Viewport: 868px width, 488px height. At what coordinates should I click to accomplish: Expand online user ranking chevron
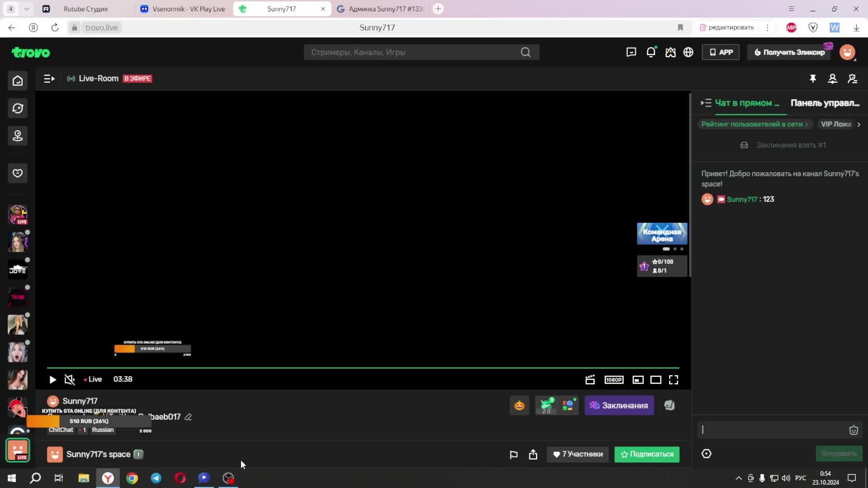(807, 124)
